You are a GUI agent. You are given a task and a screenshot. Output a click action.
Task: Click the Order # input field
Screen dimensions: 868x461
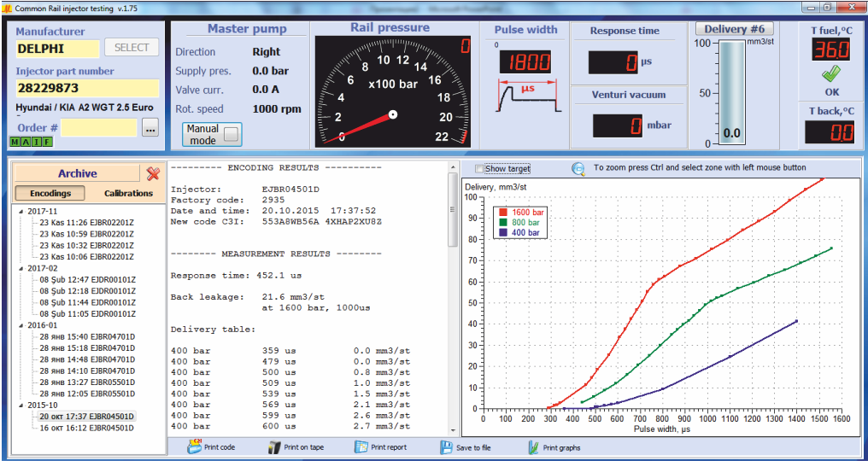coord(99,128)
